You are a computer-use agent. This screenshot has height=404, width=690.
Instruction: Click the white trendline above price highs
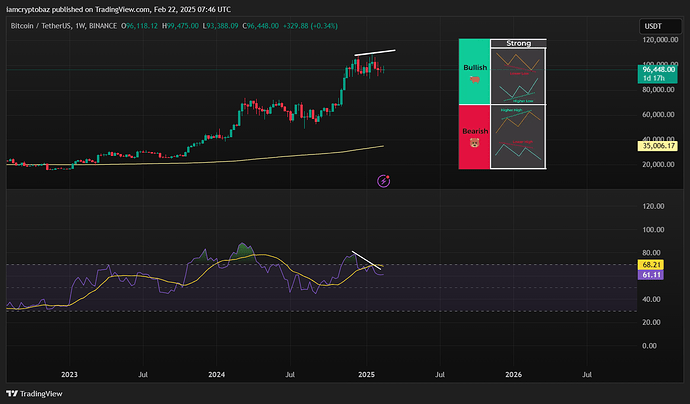pyautogui.click(x=375, y=53)
